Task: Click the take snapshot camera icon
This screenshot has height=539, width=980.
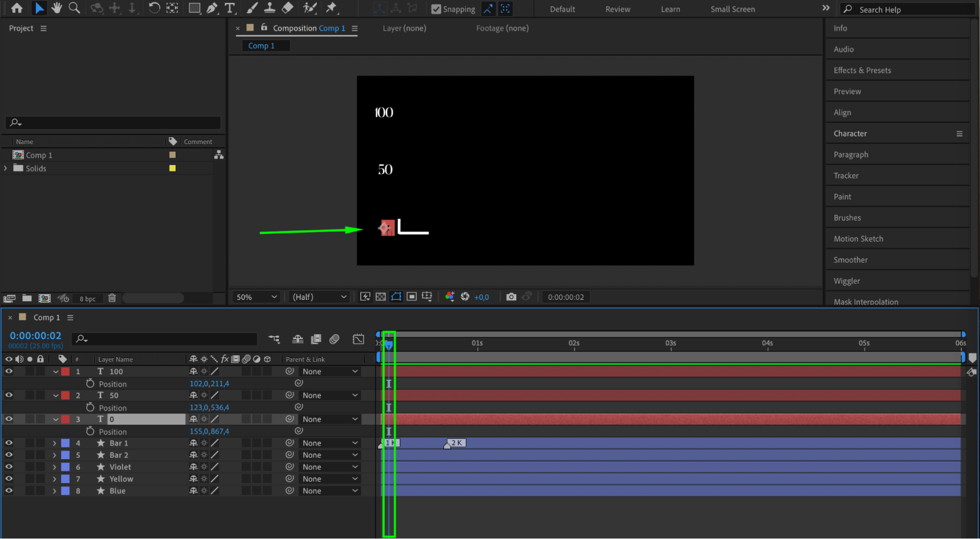Action: [511, 297]
